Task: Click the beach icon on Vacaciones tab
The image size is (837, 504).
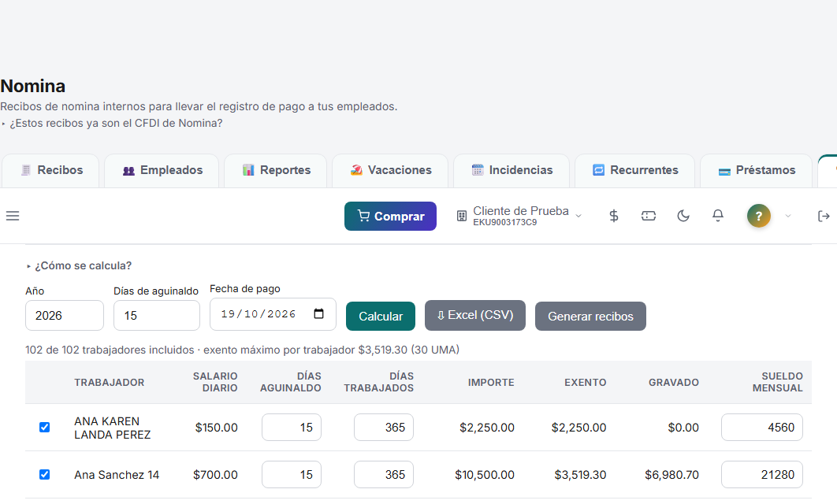Action: 356,170
